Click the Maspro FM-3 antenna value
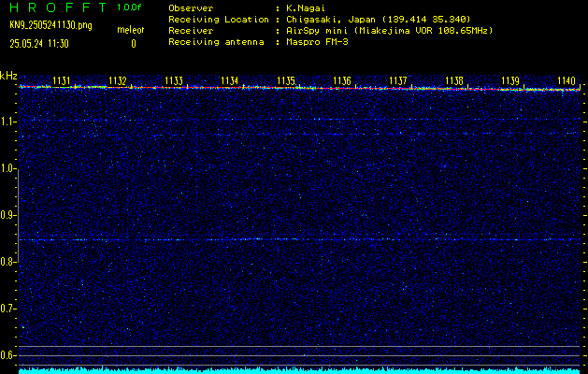 click(317, 42)
